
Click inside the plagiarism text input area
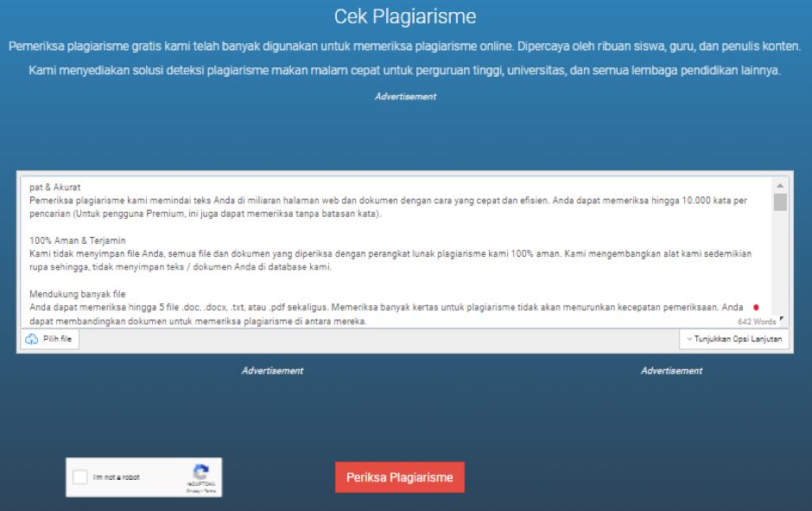click(396, 253)
